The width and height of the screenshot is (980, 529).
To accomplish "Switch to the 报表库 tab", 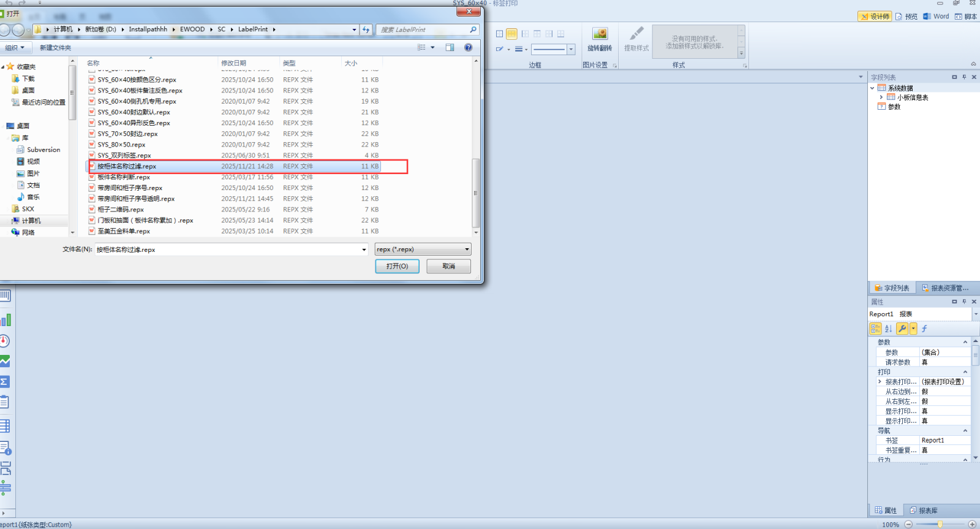I will click(924, 511).
